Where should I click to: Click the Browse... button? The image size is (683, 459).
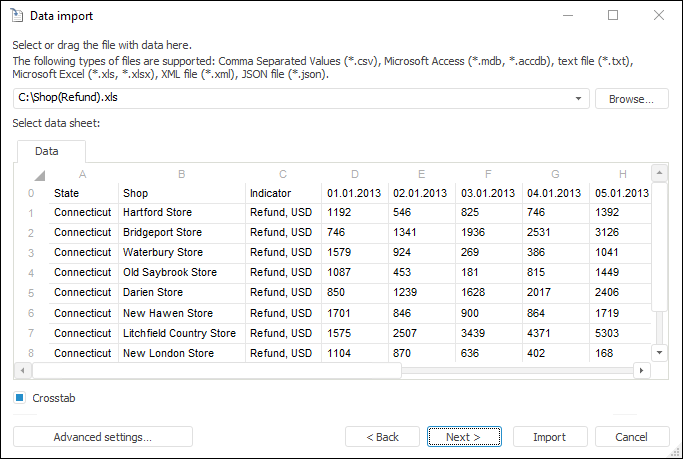(x=632, y=99)
